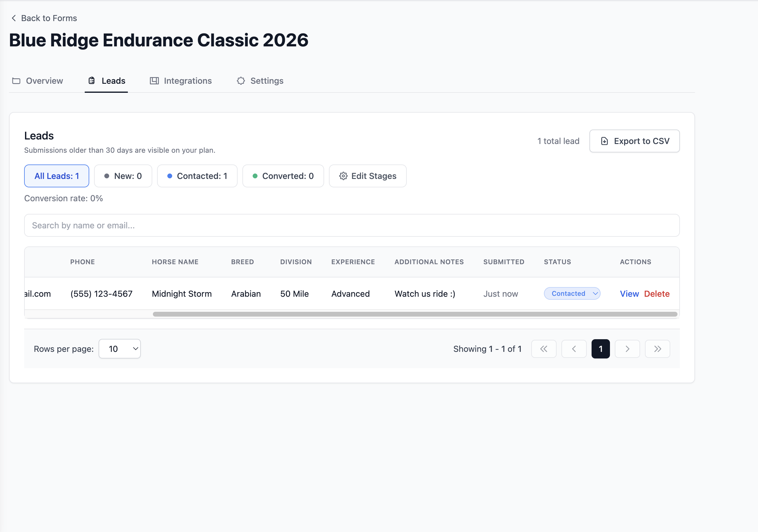The width and height of the screenshot is (758, 532).
Task: Click the 'Showing 1 - 1 of 1' text
Action: (x=487, y=349)
